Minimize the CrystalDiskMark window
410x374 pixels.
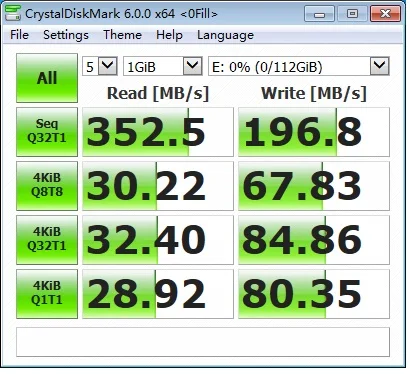319,14
